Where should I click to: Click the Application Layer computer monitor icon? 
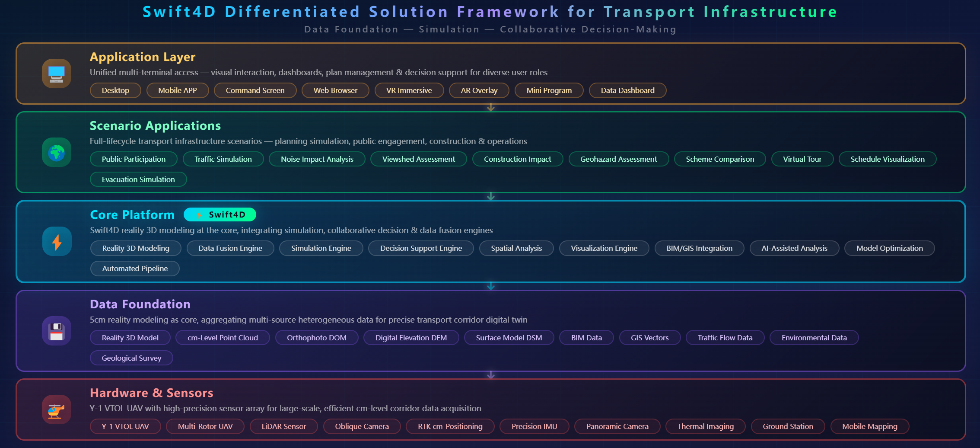point(57,74)
